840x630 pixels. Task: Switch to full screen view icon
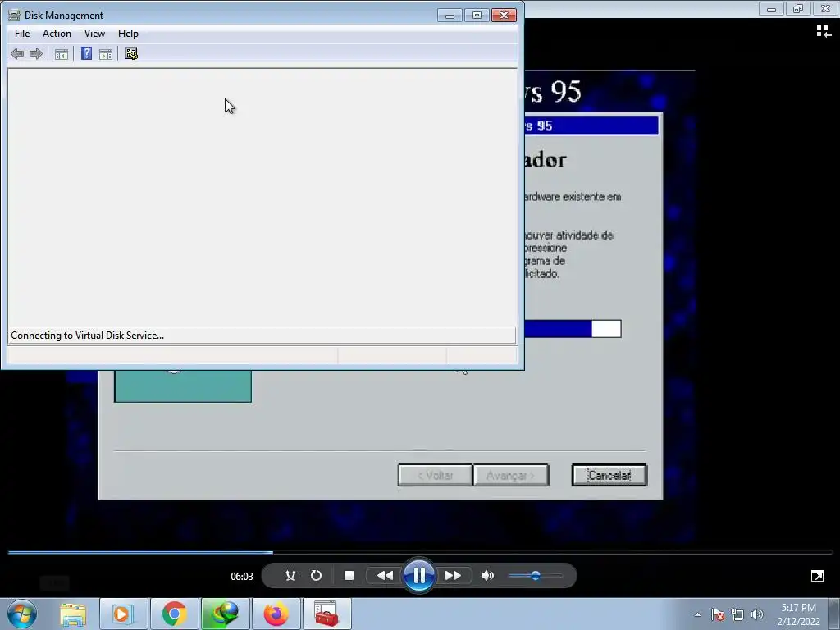click(818, 576)
